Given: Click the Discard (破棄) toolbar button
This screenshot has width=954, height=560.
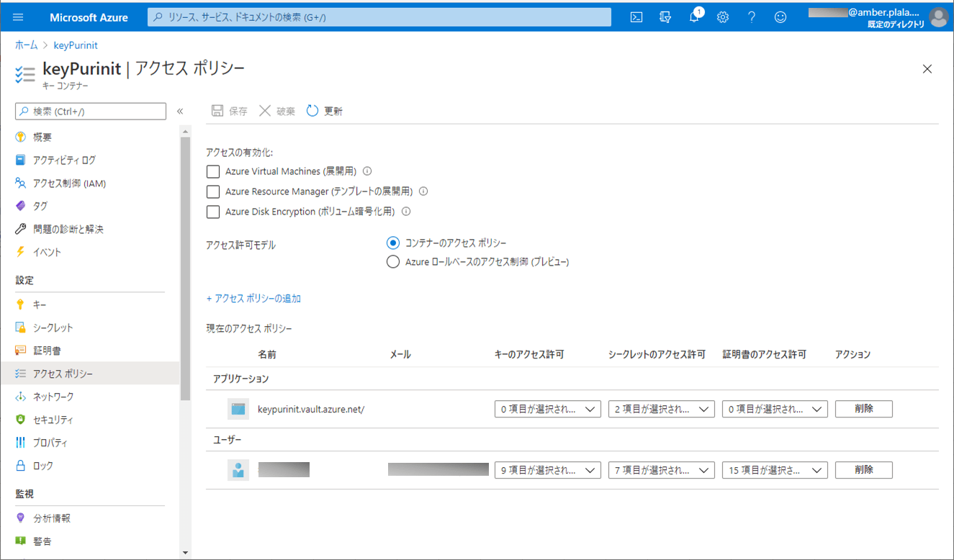Looking at the screenshot, I should click(x=277, y=111).
